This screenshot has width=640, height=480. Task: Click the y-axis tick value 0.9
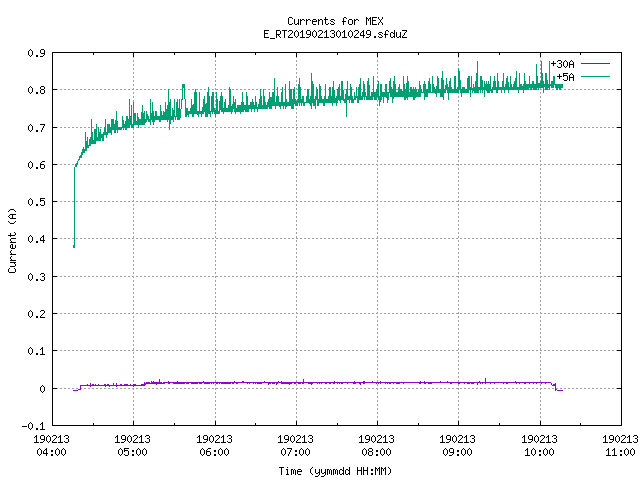tap(36, 53)
